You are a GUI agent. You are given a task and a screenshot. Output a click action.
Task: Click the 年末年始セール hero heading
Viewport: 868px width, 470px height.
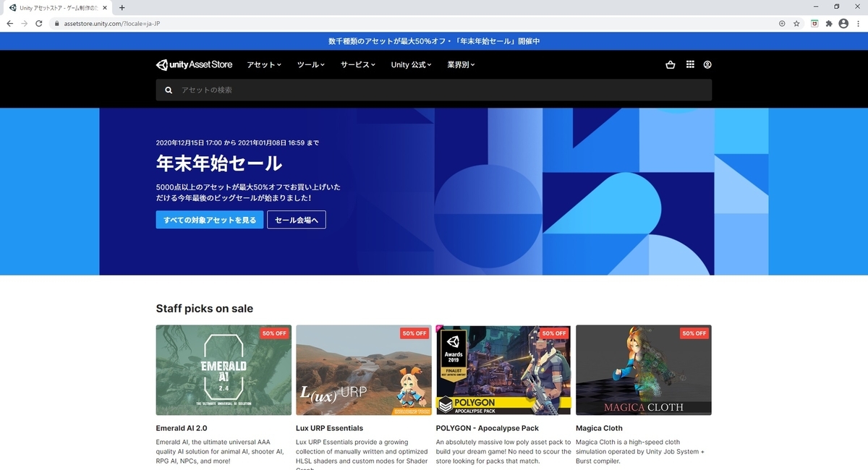click(x=219, y=163)
